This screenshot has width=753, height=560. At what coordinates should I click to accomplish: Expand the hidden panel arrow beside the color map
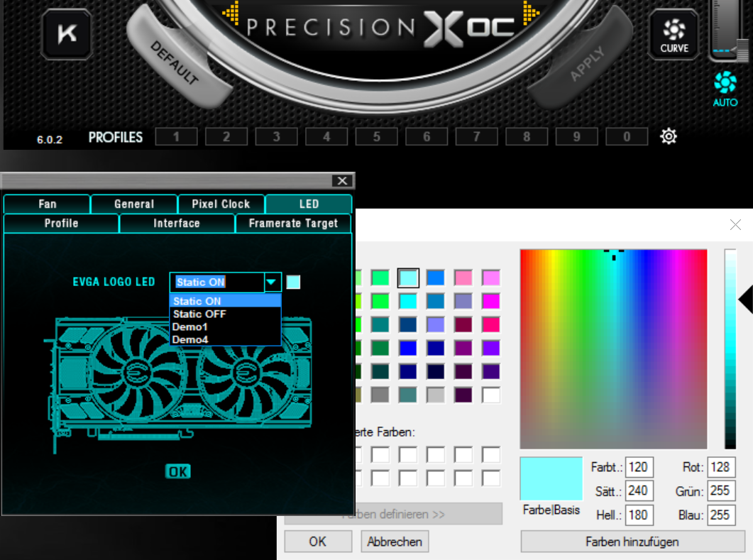point(745,300)
